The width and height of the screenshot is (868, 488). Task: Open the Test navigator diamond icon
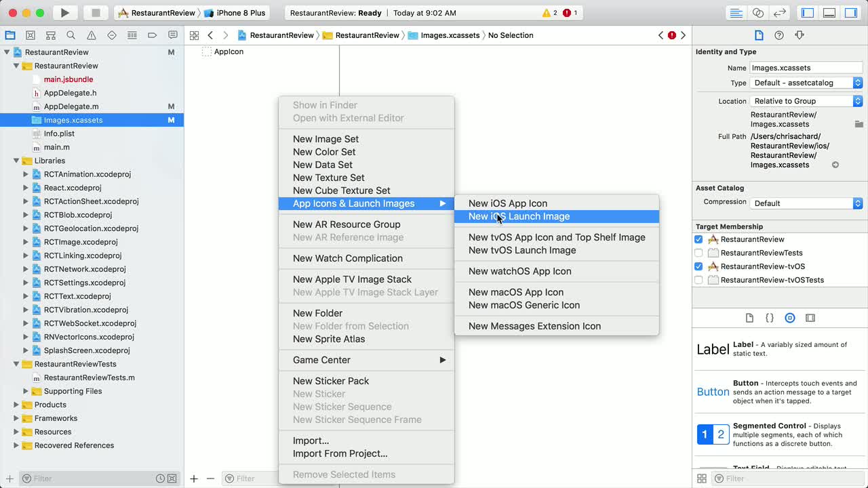[112, 35]
